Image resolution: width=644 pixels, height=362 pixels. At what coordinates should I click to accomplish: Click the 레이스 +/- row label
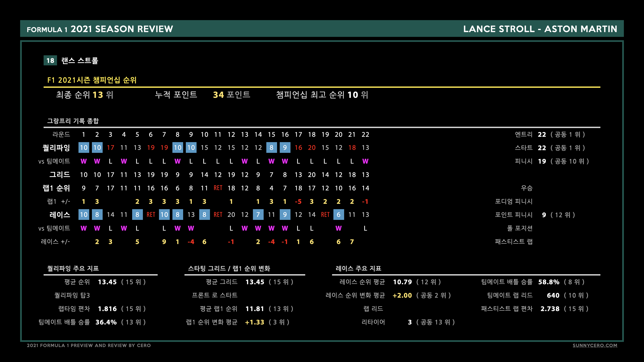point(55,242)
